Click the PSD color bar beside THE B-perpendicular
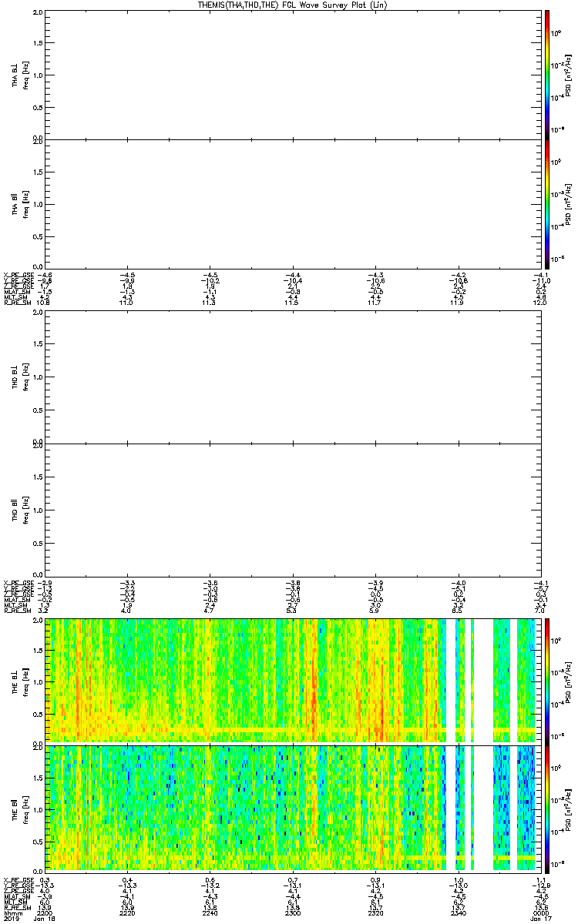 pos(547,681)
